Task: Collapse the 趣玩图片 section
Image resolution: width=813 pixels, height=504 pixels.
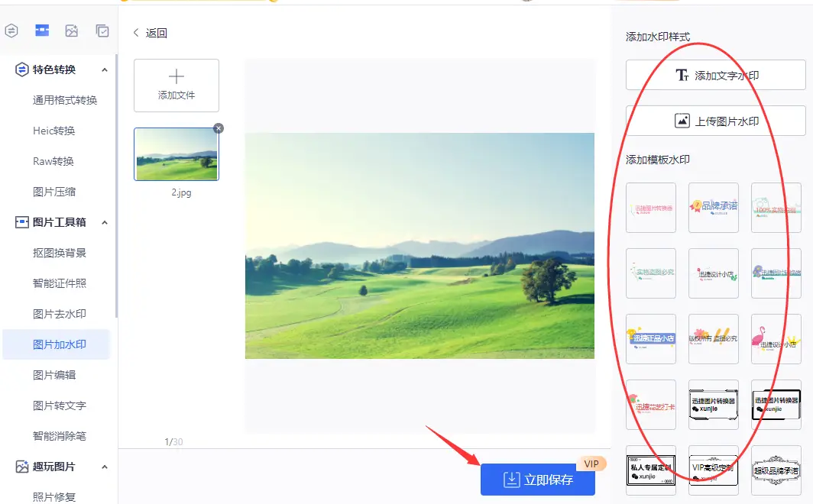Action: pos(105,467)
